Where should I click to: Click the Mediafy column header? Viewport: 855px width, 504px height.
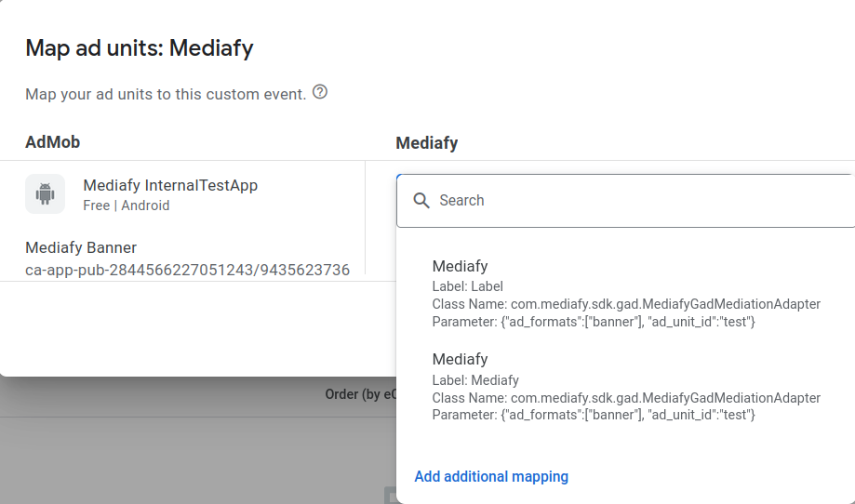point(426,143)
